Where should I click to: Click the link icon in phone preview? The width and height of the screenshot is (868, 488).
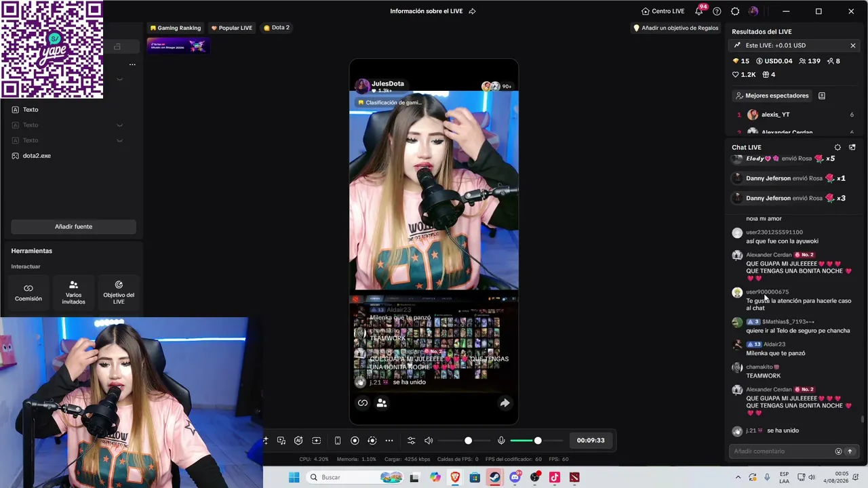tap(363, 403)
